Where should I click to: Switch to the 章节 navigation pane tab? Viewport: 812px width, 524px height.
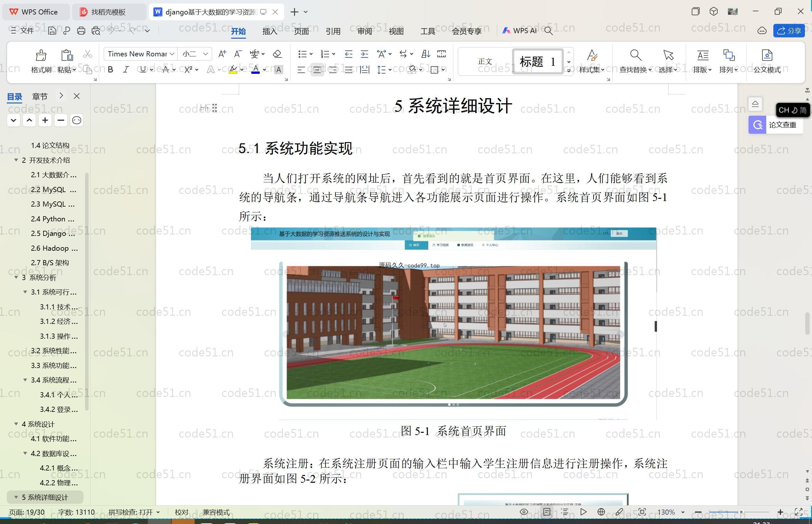point(40,97)
